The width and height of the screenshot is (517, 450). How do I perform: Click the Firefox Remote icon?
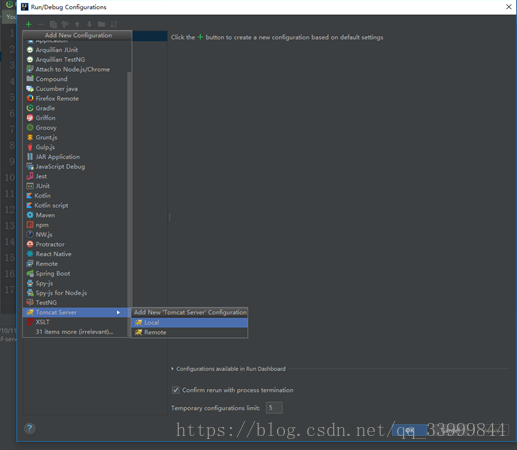coord(30,98)
